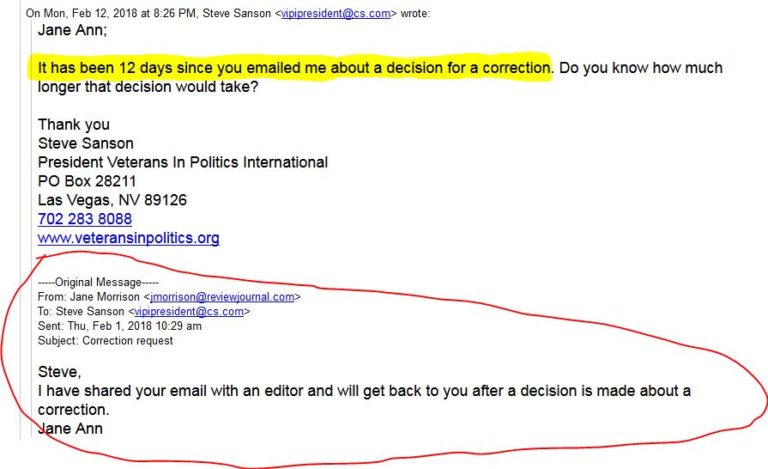Screen dimensions: 768x469
Task: Click the jmorrison@reviewjournal.com email link
Action: [x=222, y=297]
